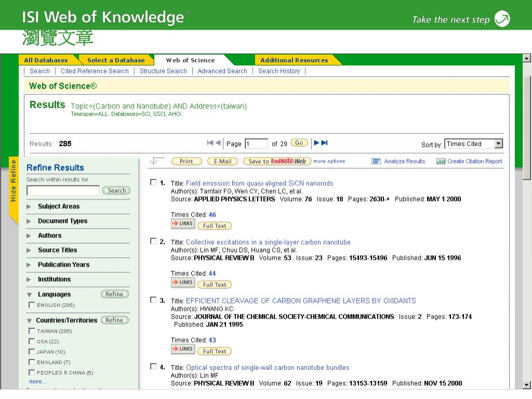Expand the Source Titles refine section
532x399 pixels.
(x=29, y=250)
